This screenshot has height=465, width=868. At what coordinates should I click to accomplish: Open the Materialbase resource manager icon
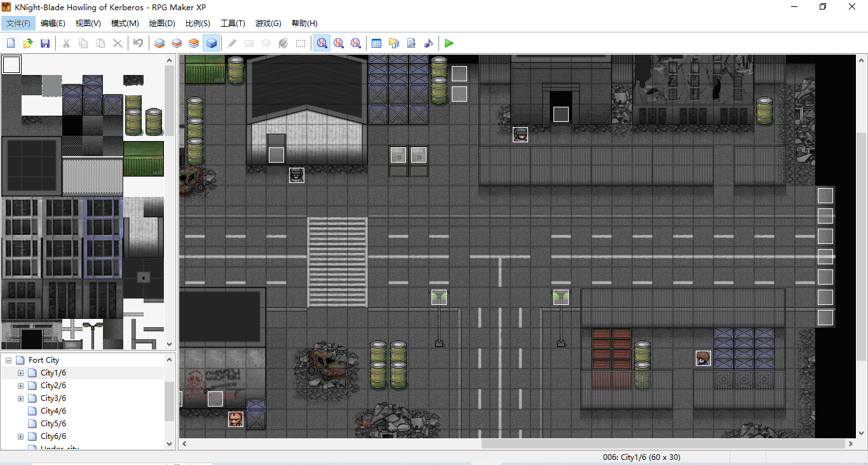394,43
